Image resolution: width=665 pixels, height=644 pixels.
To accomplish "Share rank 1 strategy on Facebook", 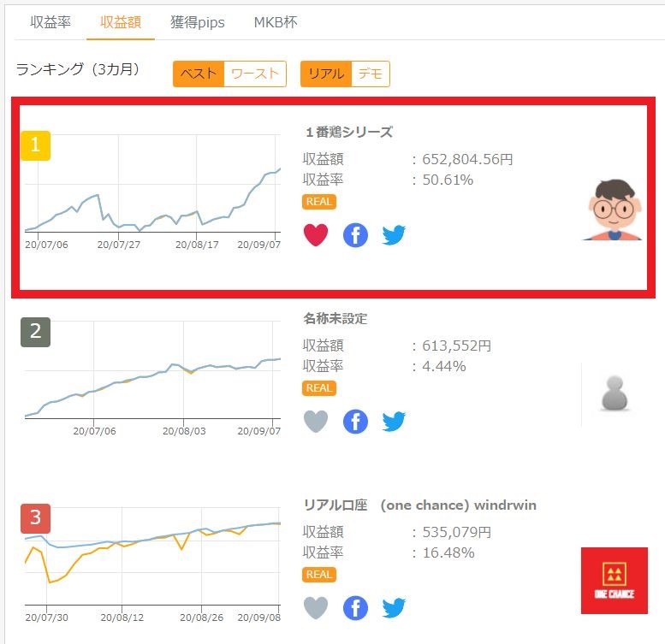I will 355,234.
